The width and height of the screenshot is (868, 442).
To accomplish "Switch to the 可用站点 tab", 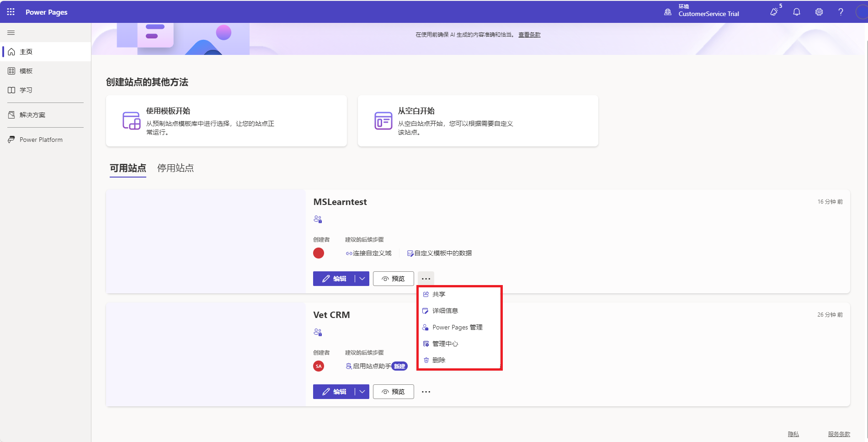I will (128, 168).
